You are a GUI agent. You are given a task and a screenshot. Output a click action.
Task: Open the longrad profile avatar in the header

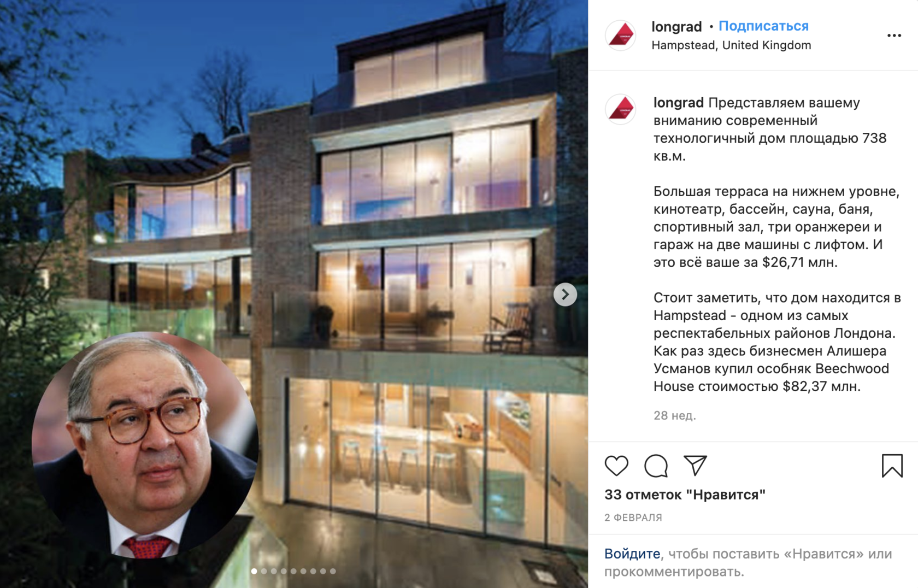coord(621,36)
